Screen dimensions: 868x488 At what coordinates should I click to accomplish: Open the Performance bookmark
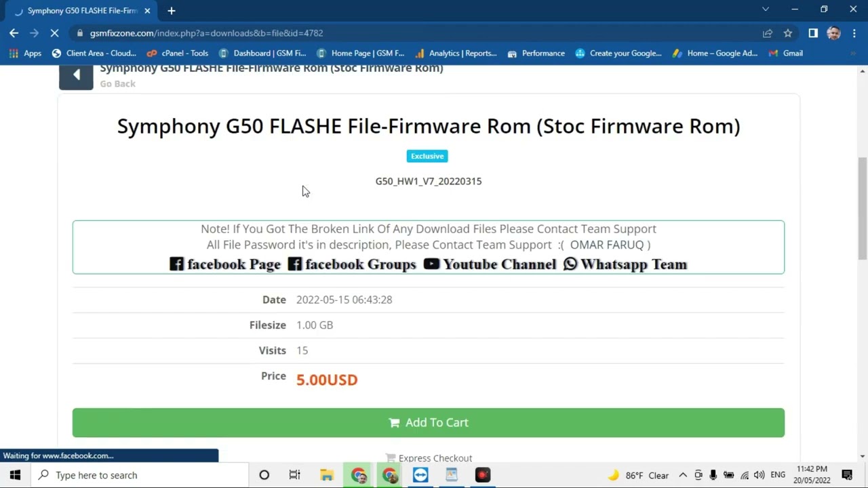(536, 53)
